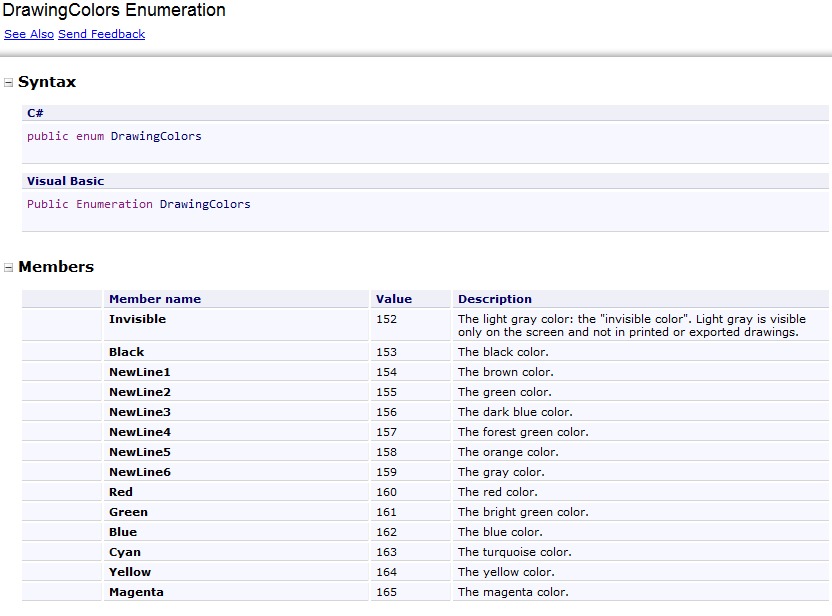
Task: Click the Description column header
Action: coord(494,299)
